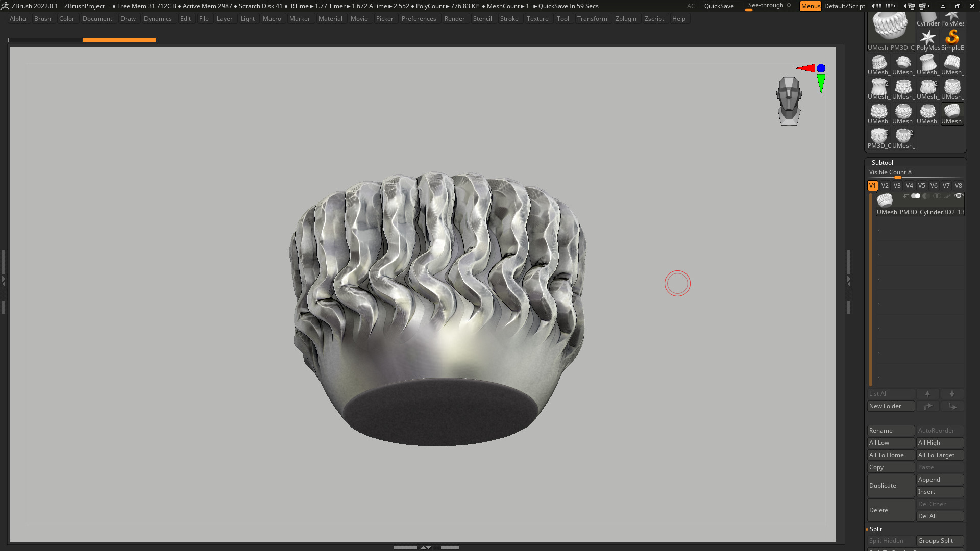Click the All Low button

click(891, 443)
